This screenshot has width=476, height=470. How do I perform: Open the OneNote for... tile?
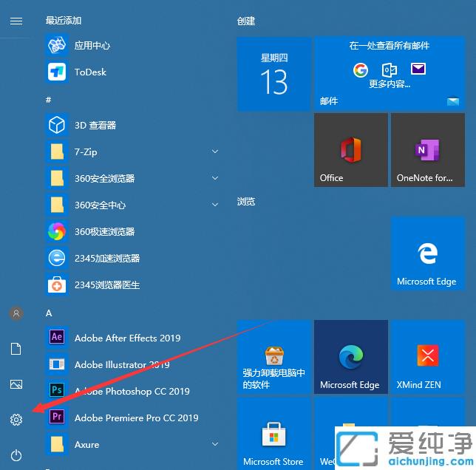(x=428, y=150)
